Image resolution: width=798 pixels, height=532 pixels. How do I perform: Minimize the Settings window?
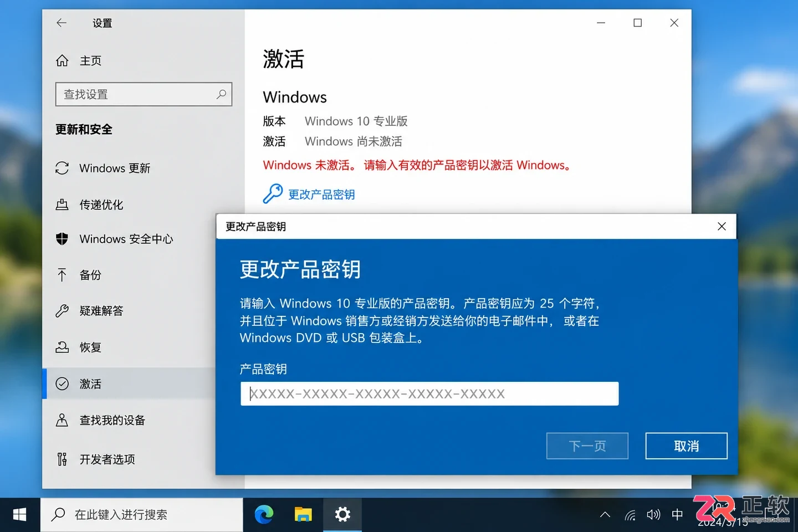pyautogui.click(x=601, y=23)
